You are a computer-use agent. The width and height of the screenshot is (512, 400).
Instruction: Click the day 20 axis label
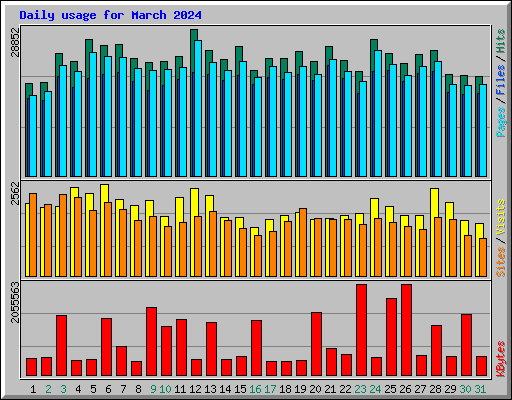pos(315,389)
